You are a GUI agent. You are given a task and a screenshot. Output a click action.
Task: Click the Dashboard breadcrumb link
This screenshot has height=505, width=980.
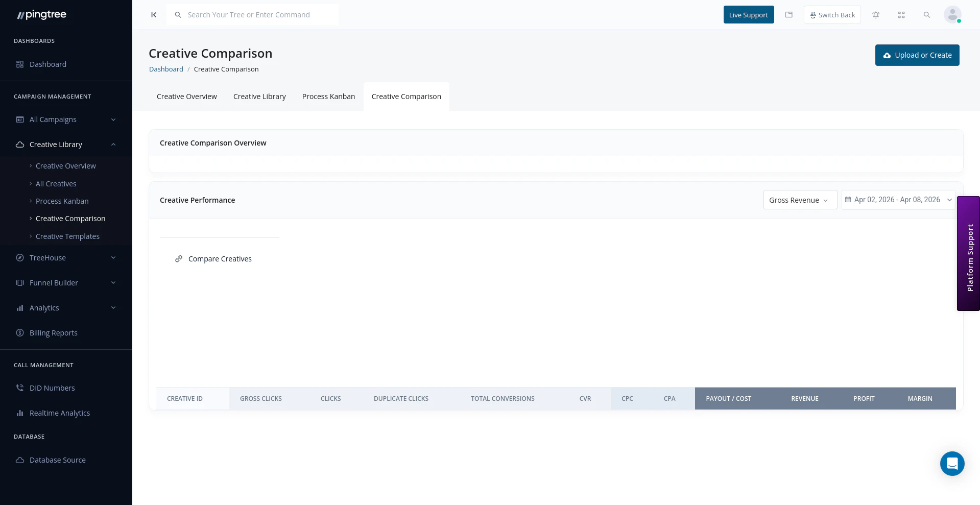[166, 69]
